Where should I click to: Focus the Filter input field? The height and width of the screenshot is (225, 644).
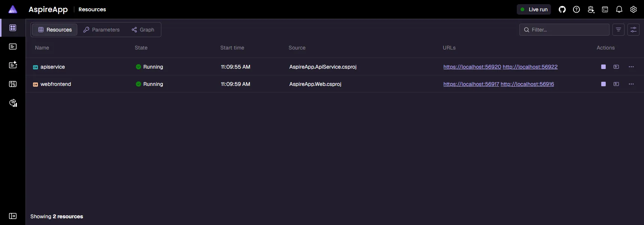(564, 30)
